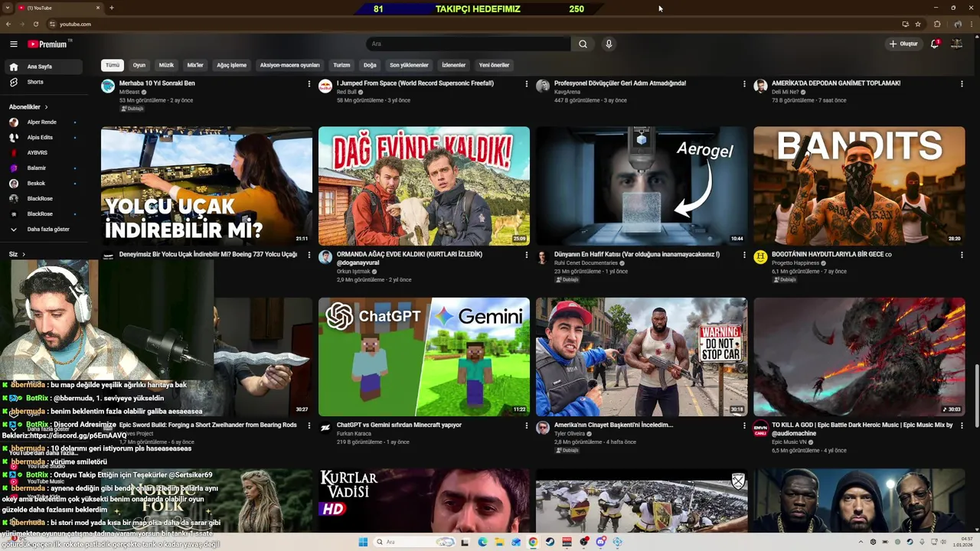980x551 pixels.
Task: Open the DAĞ EVİNDE KALDIK thumbnail
Action: pyautogui.click(x=423, y=186)
